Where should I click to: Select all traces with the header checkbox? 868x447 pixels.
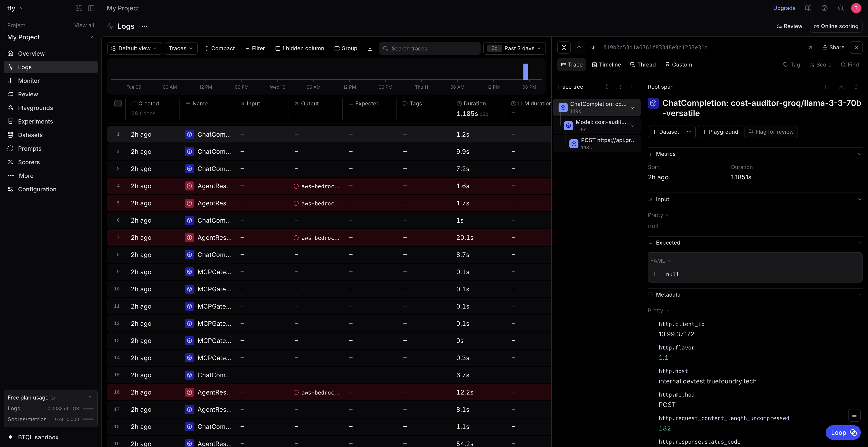[118, 103]
